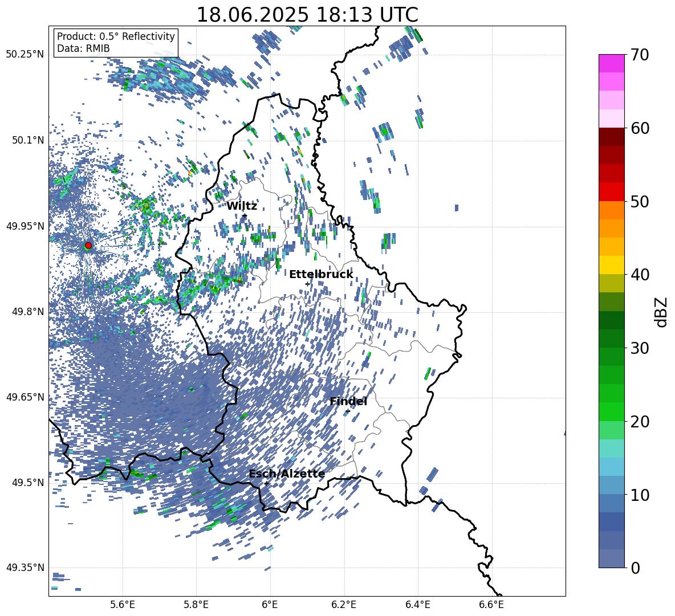Screen dimensions: 675x616
Task: Click the 0 colorbar tick label
Action: tap(635, 568)
